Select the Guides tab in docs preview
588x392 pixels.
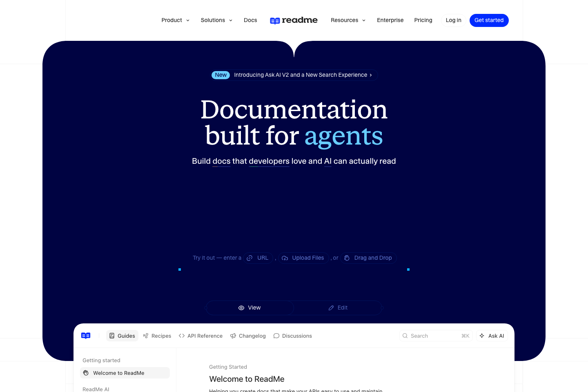click(122, 336)
